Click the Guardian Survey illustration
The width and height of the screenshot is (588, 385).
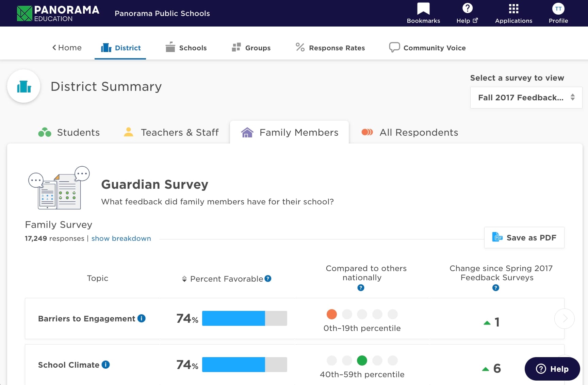click(59, 188)
